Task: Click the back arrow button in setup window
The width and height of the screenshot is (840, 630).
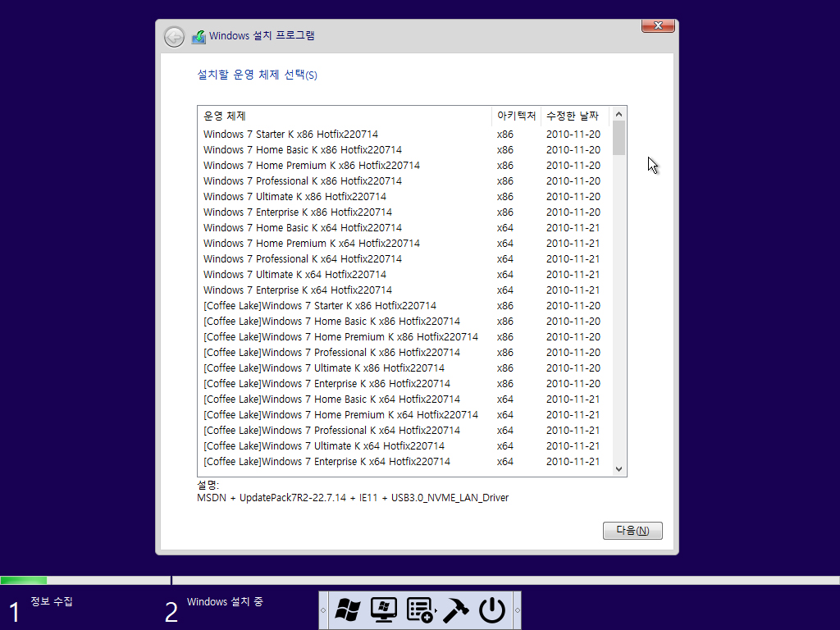Action: pos(174,37)
